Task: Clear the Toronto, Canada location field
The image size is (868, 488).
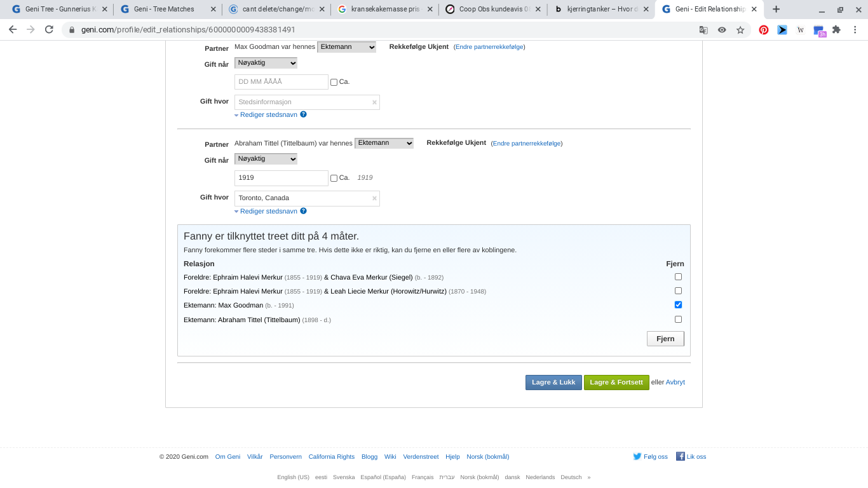Action: pos(374,198)
